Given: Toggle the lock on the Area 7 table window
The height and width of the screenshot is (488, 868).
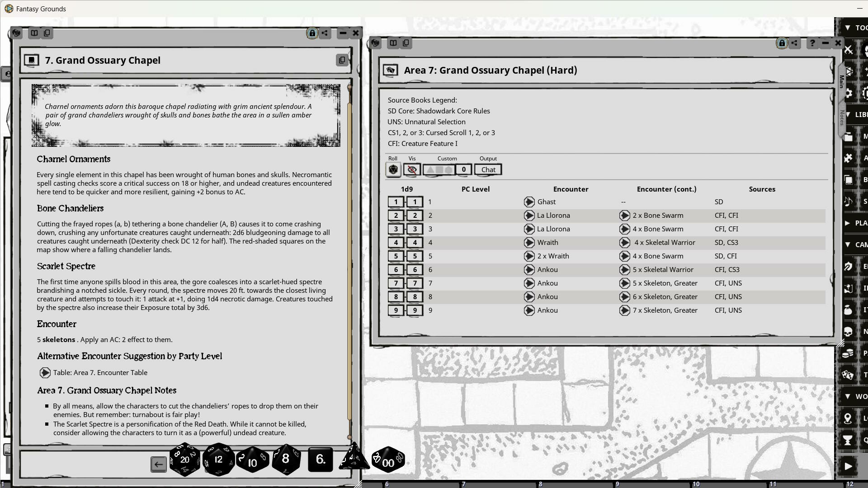Looking at the screenshot, I should pyautogui.click(x=781, y=43).
